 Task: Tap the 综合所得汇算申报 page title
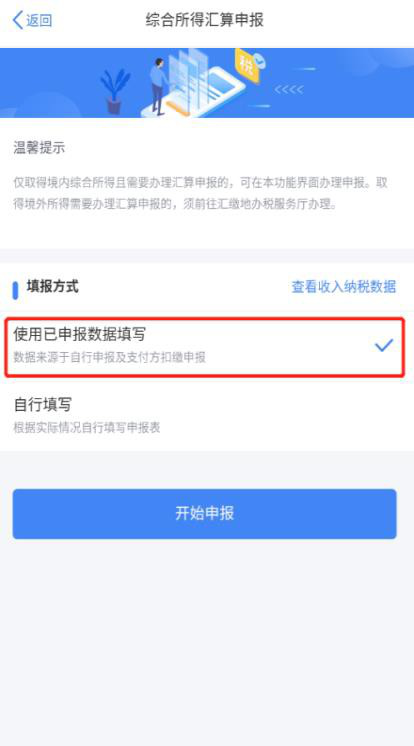[x=205, y=20]
